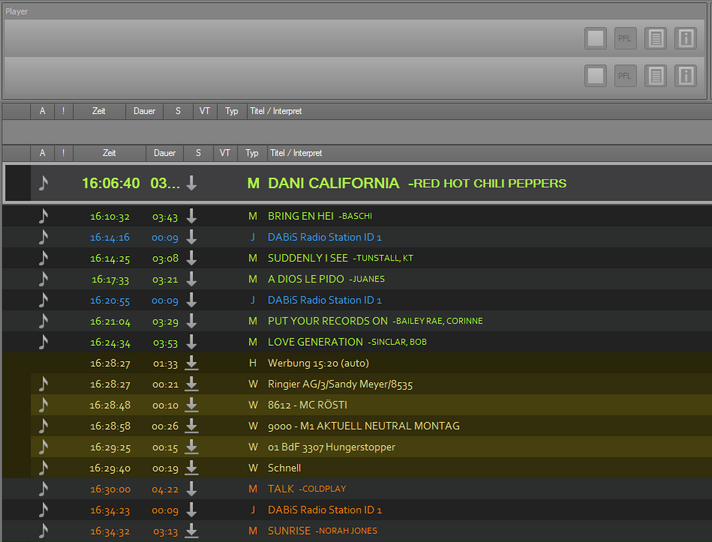712x542 pixels.
Task: Select the BRING EN HEI track title
Action: (300, 216)
